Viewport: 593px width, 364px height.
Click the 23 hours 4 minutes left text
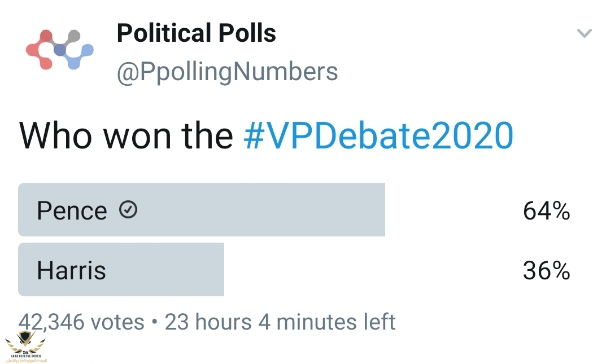pos(280,322)
